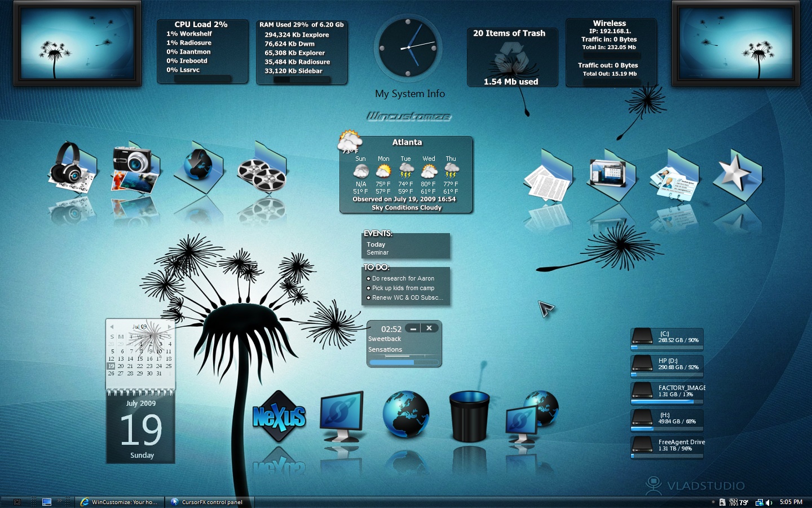Select July 25 in the calendar grid
812x508 pixels.
[x=169, y=366]
